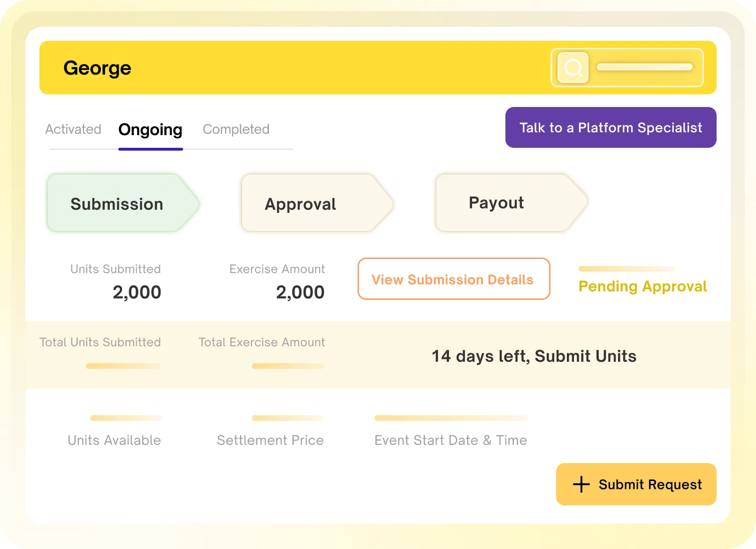Click the Submit Request button

click(x=636, y=484)
